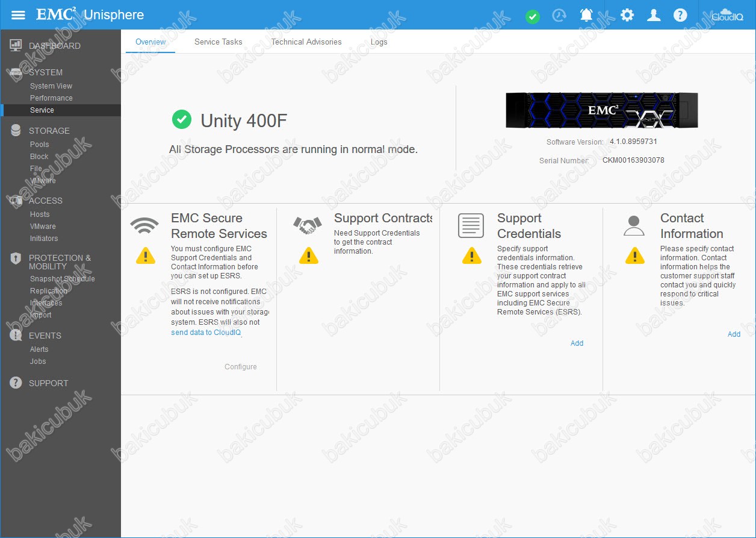The image size is (756, 538).
Task: Click the 'send data to CloudIQ' link
Action: [x=206, y=333]
